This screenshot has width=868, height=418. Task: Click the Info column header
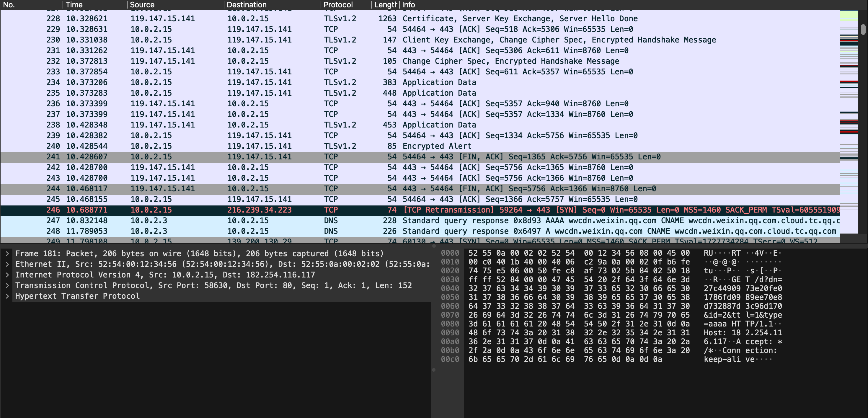619,5
